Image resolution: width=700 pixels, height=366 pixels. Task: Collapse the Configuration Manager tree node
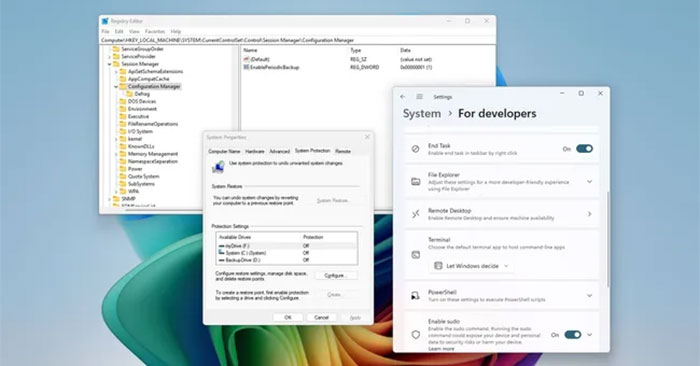point(116,87)
